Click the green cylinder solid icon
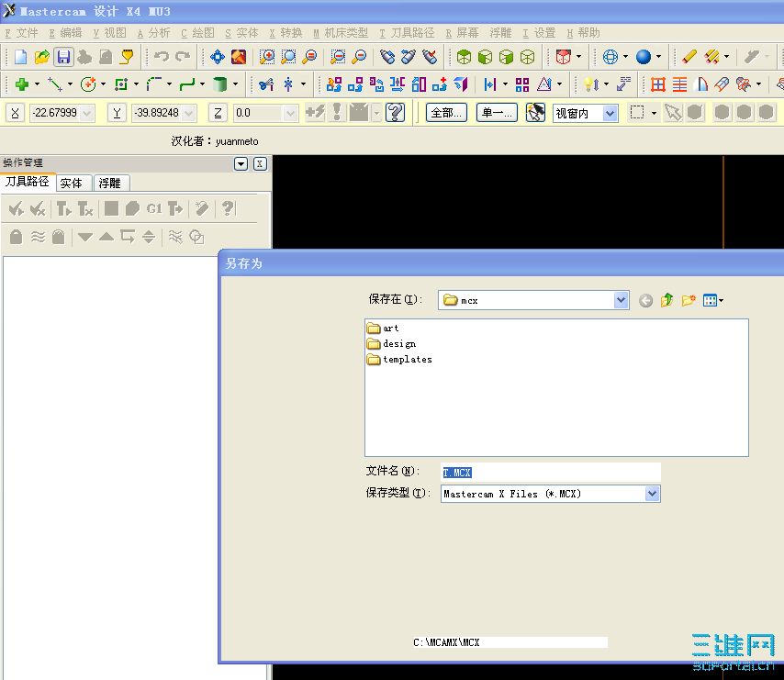This screenshot has height=680, width=784. tap(219, 84)
